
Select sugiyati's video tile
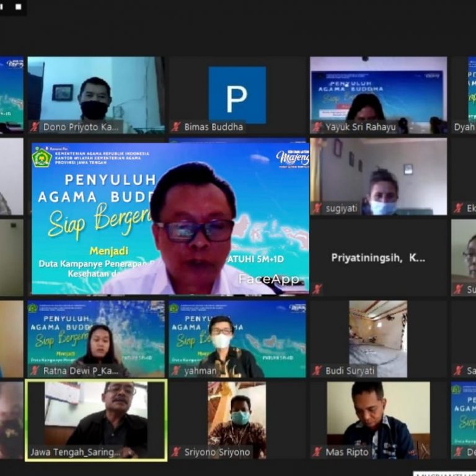pos(379,177)
